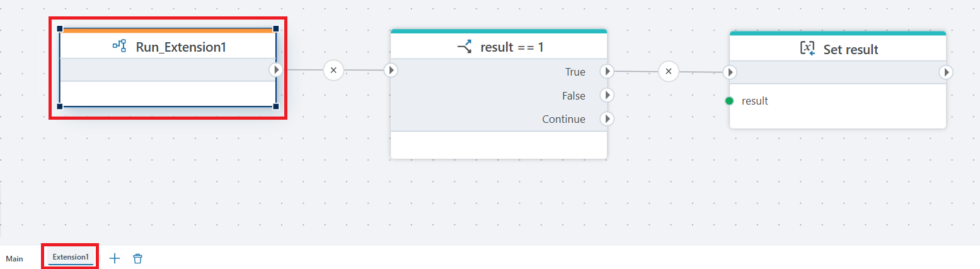Select the Run_Extension1 block title
980x269 pixels.
pyautogui.click(x=180, y=47)
